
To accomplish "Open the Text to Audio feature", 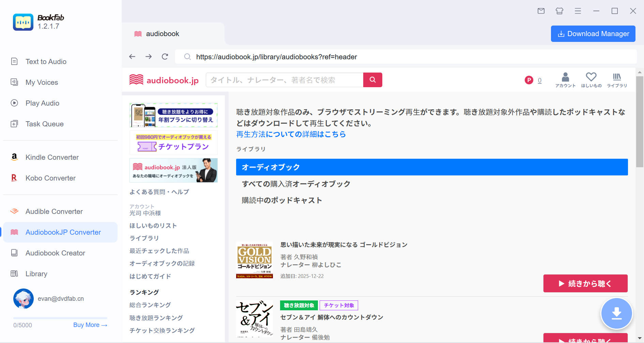I will pyautogui.click(x=46, y=62).
